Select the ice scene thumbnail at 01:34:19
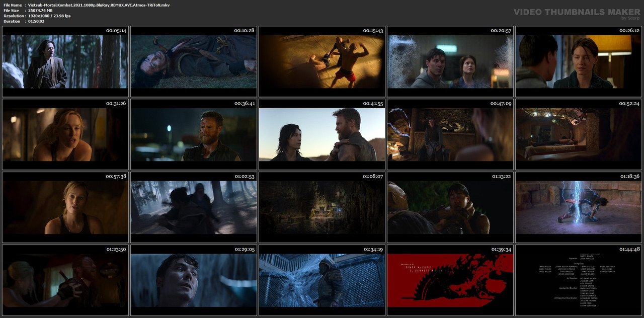 coord(322,280)
